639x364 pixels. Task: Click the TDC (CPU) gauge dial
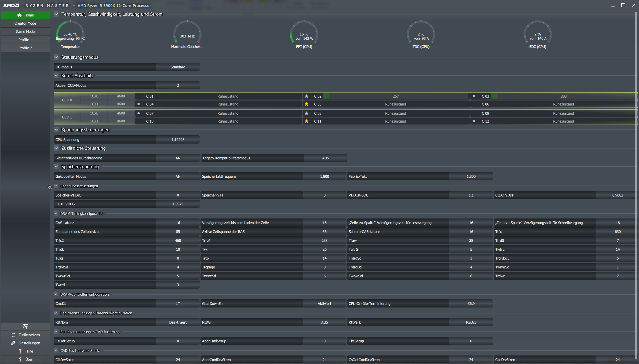pyautogui.click(x=421, y=32)
